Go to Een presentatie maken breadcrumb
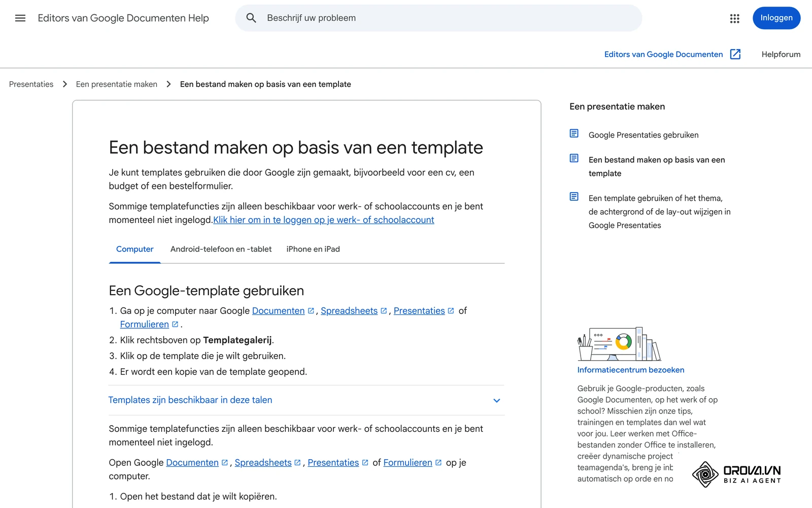Screen dimensions: 812x508 pos(117,84)
